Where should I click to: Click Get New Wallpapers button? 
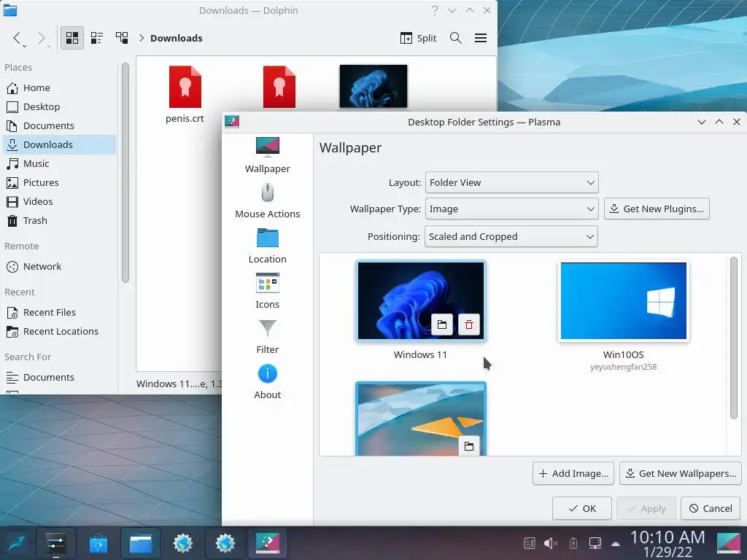[681, 473]
